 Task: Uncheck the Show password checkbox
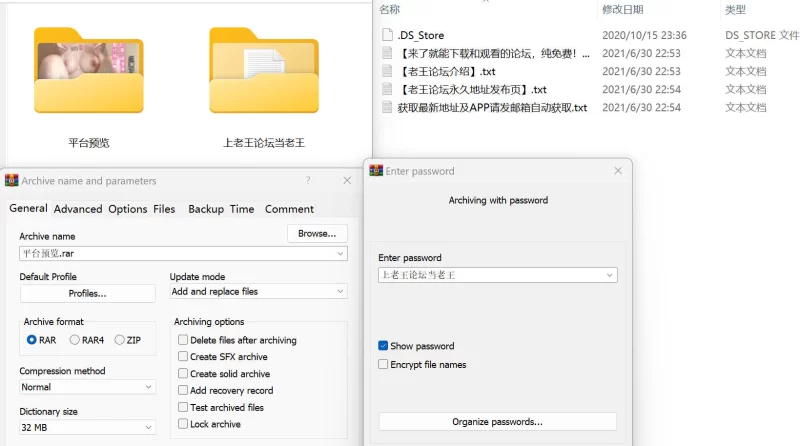[383, 345]
